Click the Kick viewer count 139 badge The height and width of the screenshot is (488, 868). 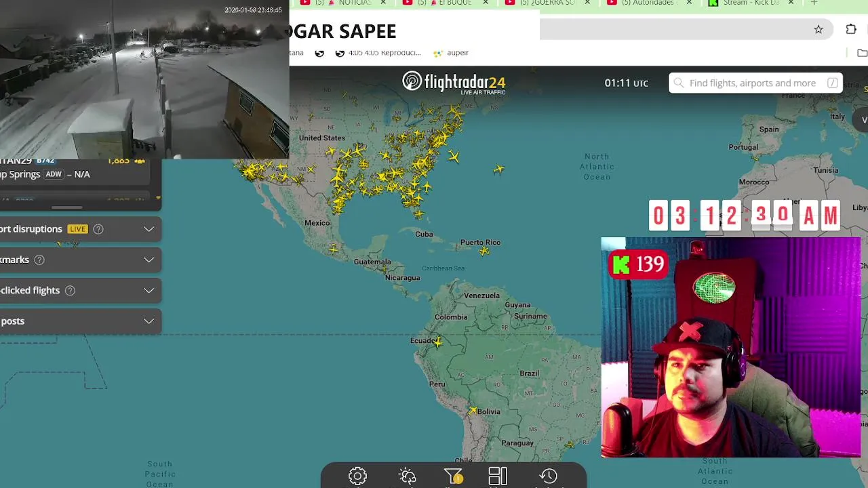coord(637,264)
